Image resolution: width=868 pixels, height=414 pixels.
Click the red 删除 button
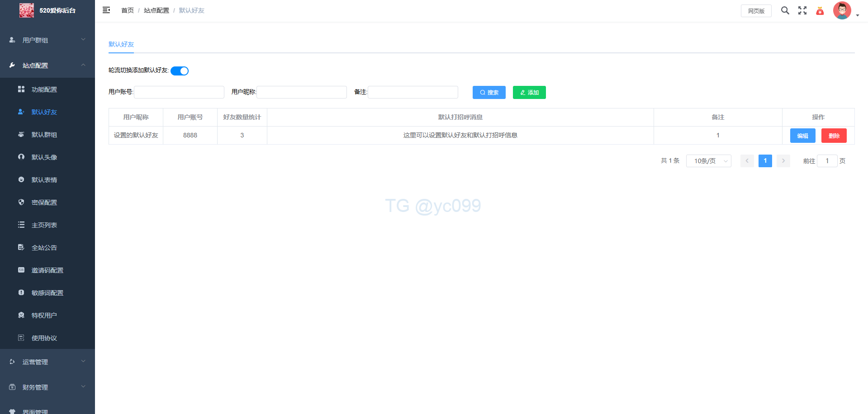834,136
